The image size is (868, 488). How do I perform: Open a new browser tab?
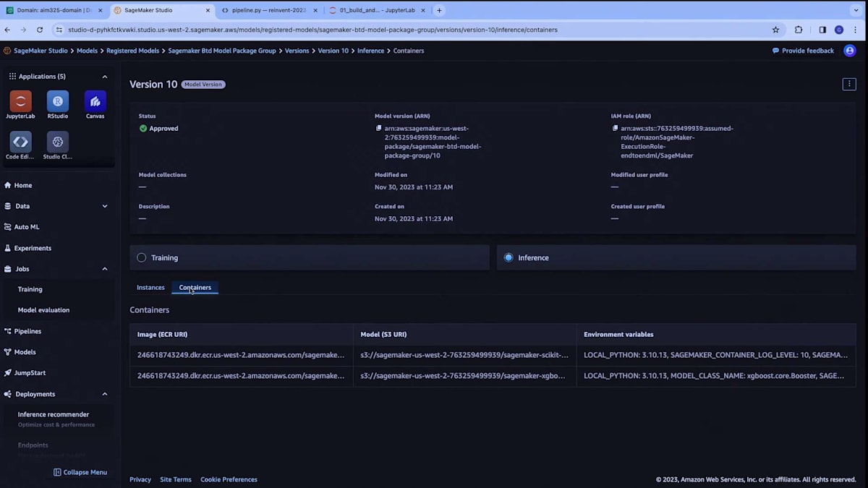pyautogui.click(x=439, y=10)
